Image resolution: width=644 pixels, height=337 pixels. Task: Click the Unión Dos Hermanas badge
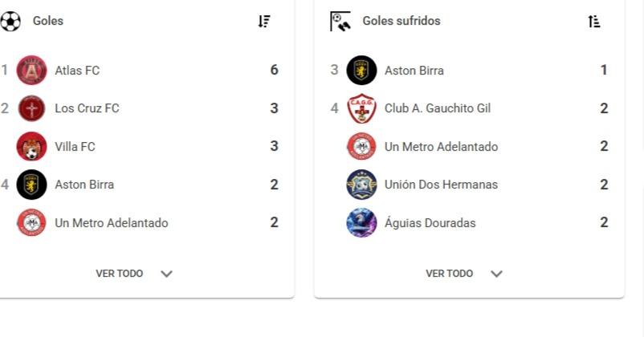pos(361,185)
